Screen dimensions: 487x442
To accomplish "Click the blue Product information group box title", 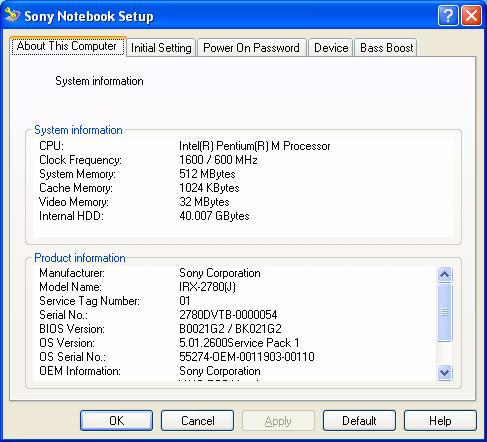I will (80, 258).
